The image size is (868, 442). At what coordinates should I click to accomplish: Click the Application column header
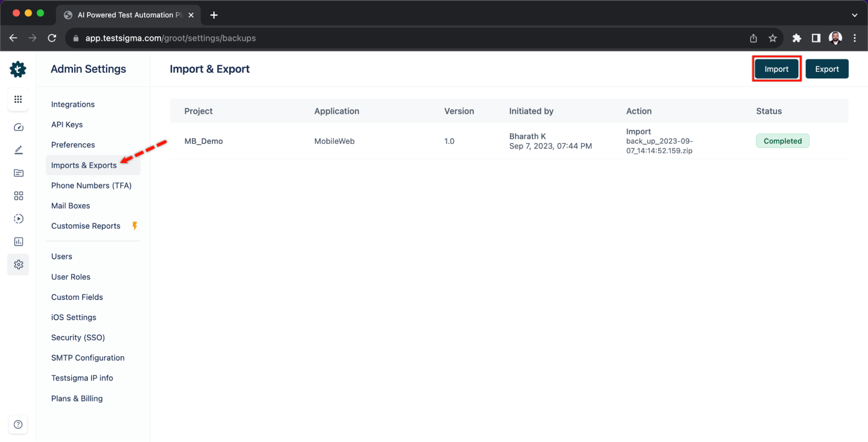coord(337,111)
